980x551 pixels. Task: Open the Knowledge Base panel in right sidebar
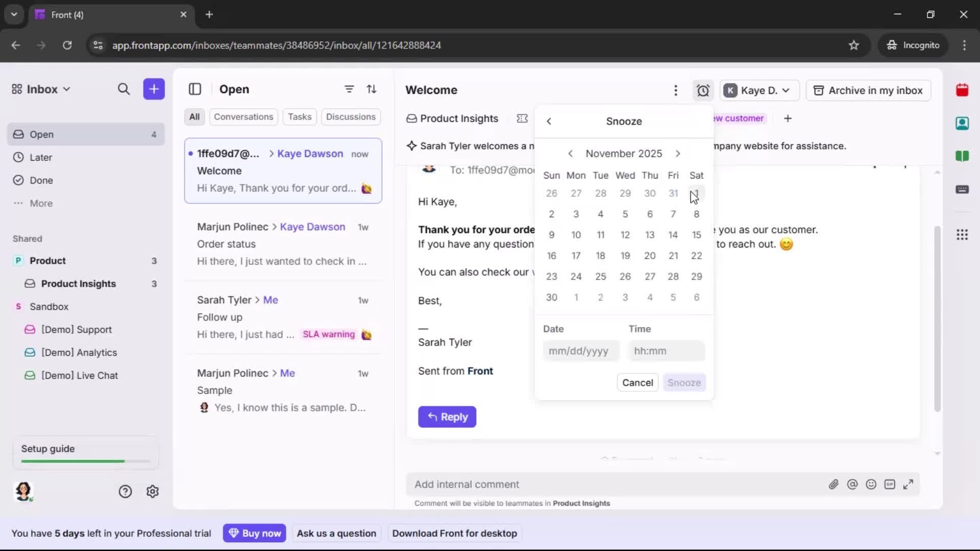(x=963, y=157)
